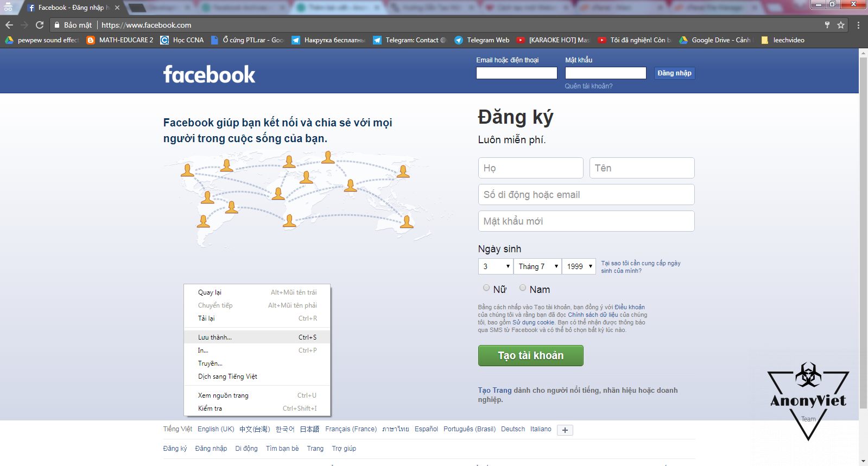Select the Nam gender radio button
Image resolution: width=868 pixels, height=466 pixels.
523,288
